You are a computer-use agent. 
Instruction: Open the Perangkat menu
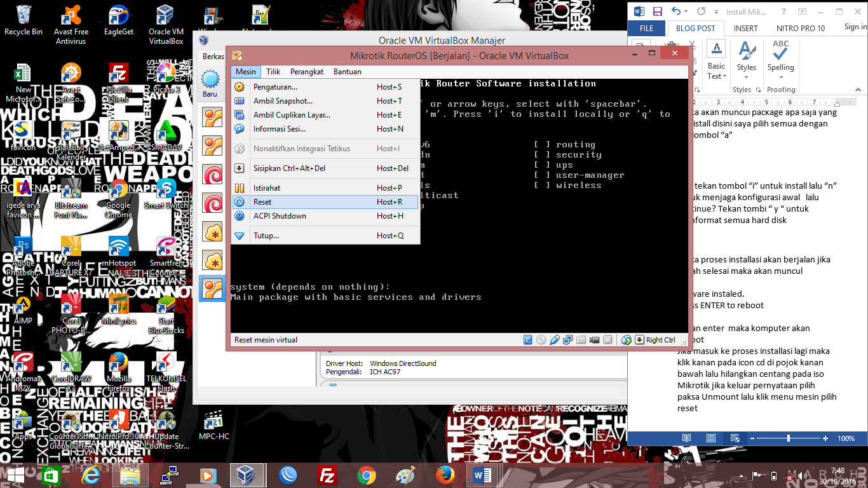click(307, 72)
